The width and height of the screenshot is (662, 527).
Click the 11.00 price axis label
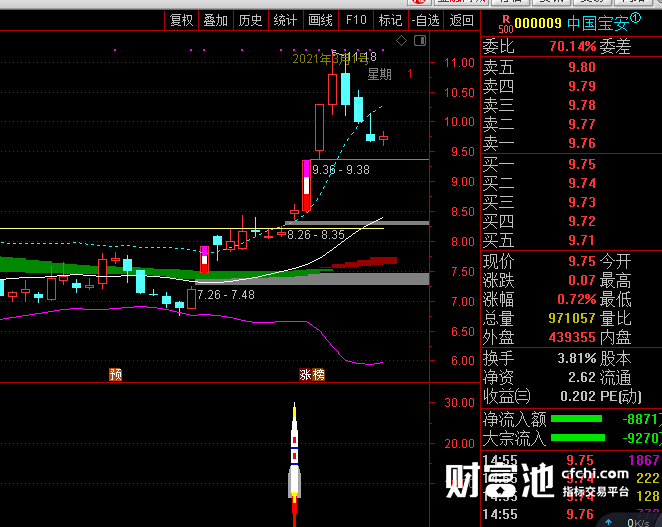pos(459,63)
